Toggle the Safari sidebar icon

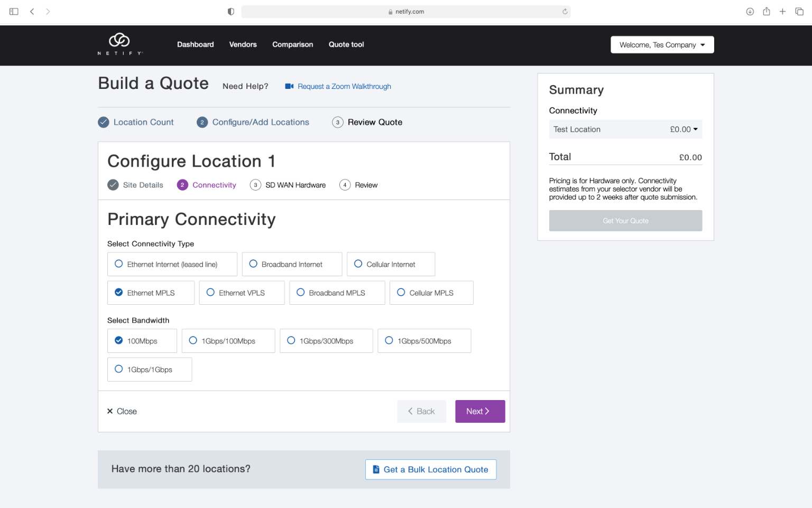[14, 11]
